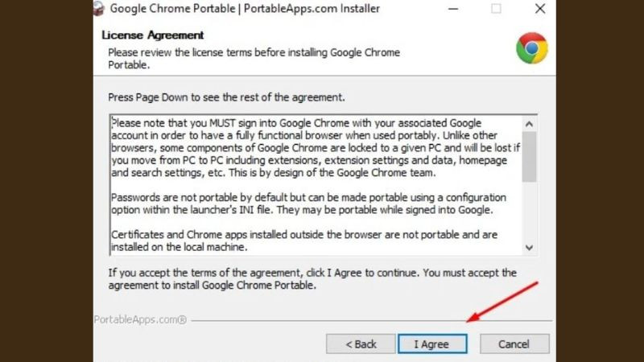The width and height of the screenshot is (644, 362).
Task: Click the License Agreement heading
Action: (152, 35)
